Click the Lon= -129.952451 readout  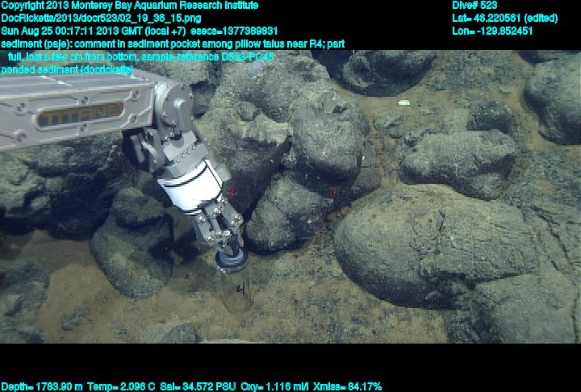[492, 31]
